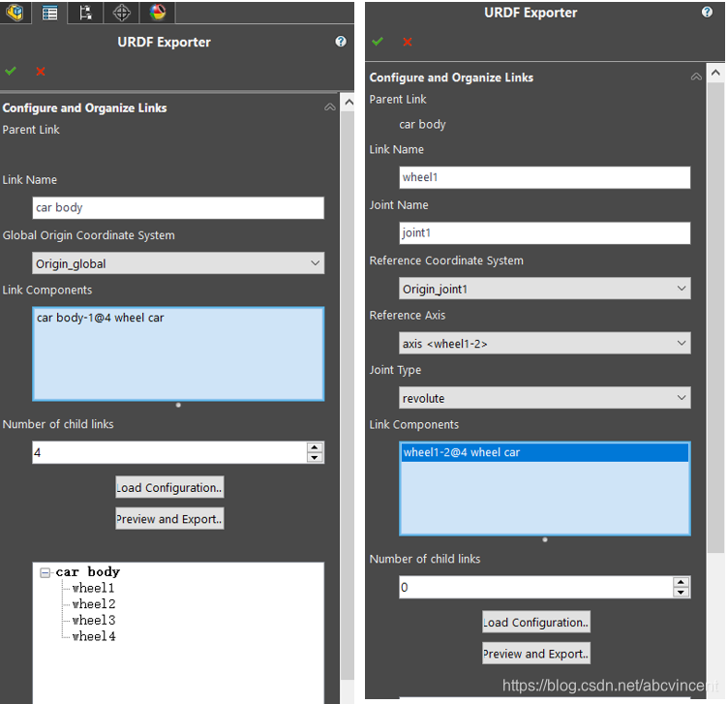Collapse Configure and Organize Links in left panel
The width and height of the screenshot is (728, 704).
[330, 107]
